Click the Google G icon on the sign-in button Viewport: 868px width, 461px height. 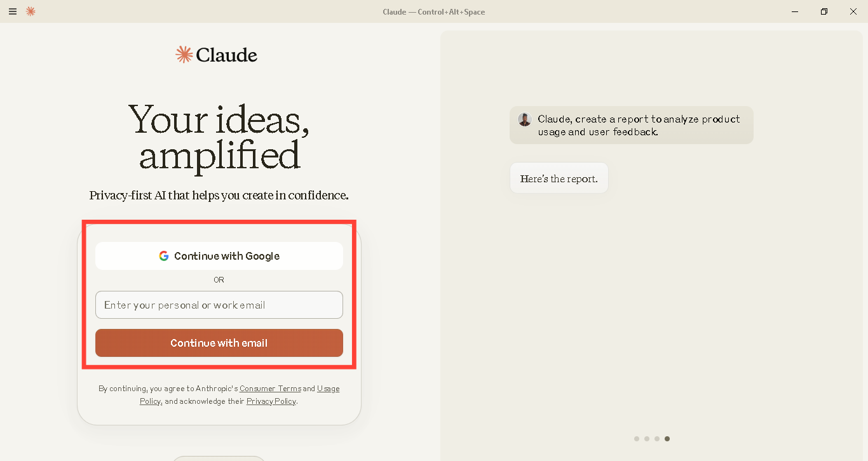164,255
